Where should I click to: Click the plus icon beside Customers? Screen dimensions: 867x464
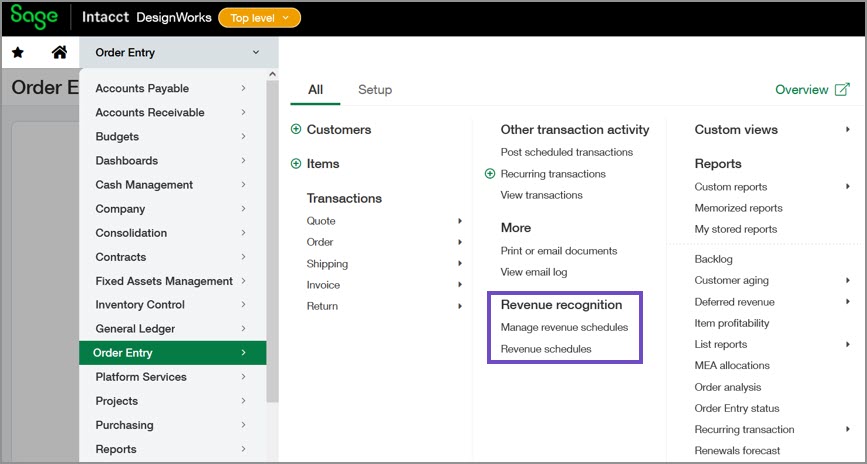coord(296,129)
